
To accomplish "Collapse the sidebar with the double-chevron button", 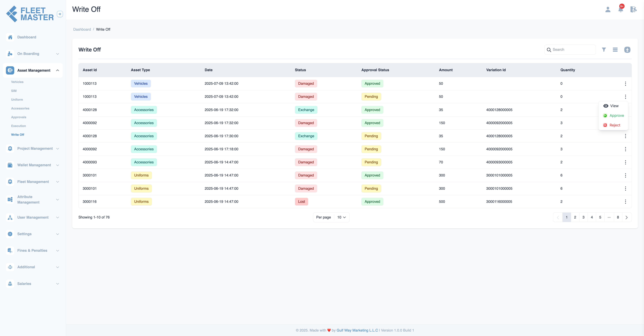I will point(60,14).
